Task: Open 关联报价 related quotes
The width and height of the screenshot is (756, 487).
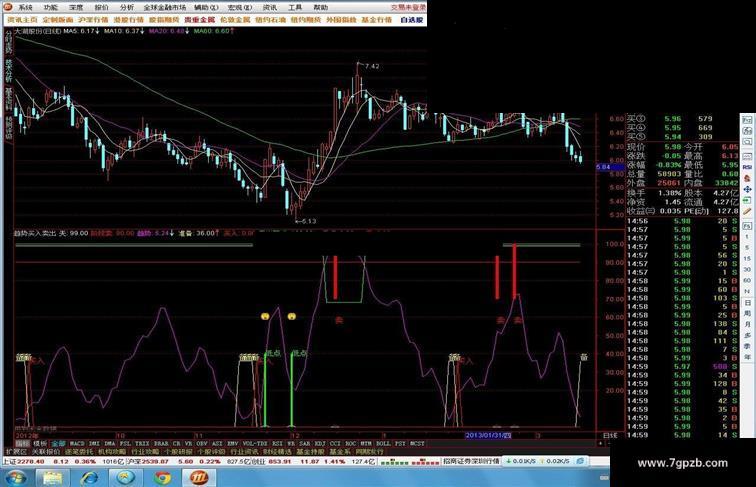Action: (x=46, y=452)
